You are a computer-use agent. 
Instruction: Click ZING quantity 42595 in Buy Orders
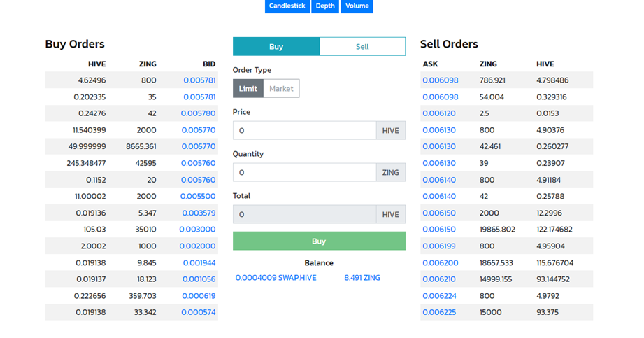[146, 163]
